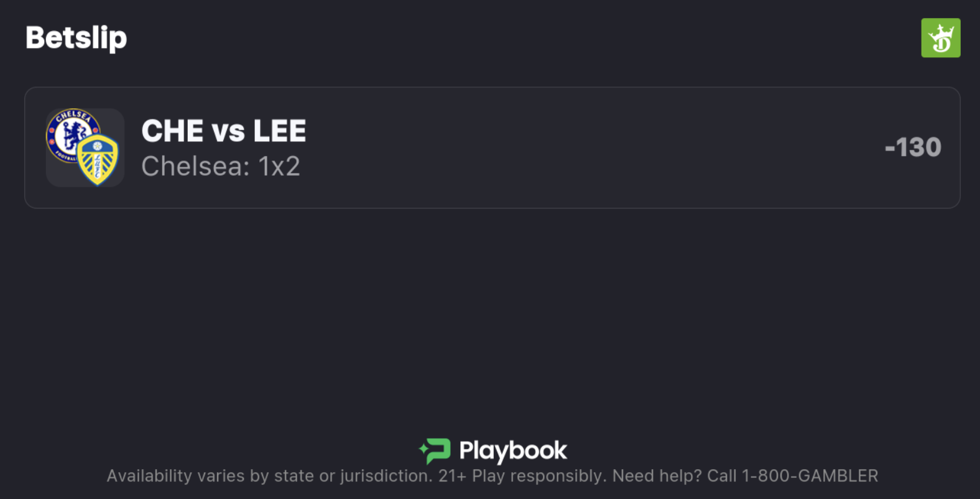The width and height of the screenshot is (980, 499).
Task: Open the CHE vs LEE match title
Action: [224, 131]
